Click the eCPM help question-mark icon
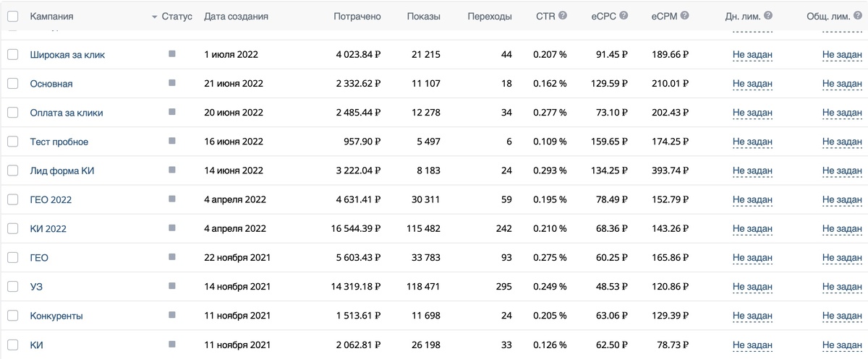Image resolution: width=868 pixels, height=359 pixels. click(684, 16)
